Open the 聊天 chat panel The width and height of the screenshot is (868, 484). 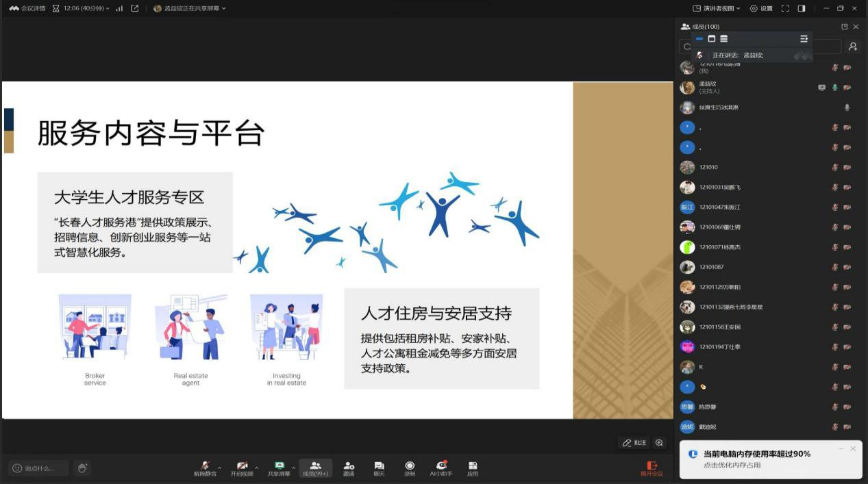click(379, 466)
